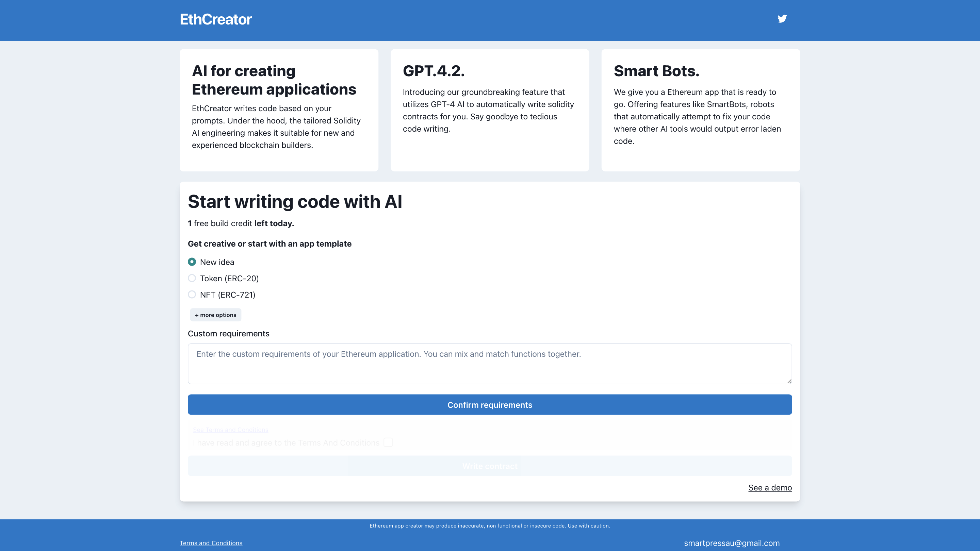
Task: Check the Terms And Conditions agreement box
Action: (x=388, y=442)
